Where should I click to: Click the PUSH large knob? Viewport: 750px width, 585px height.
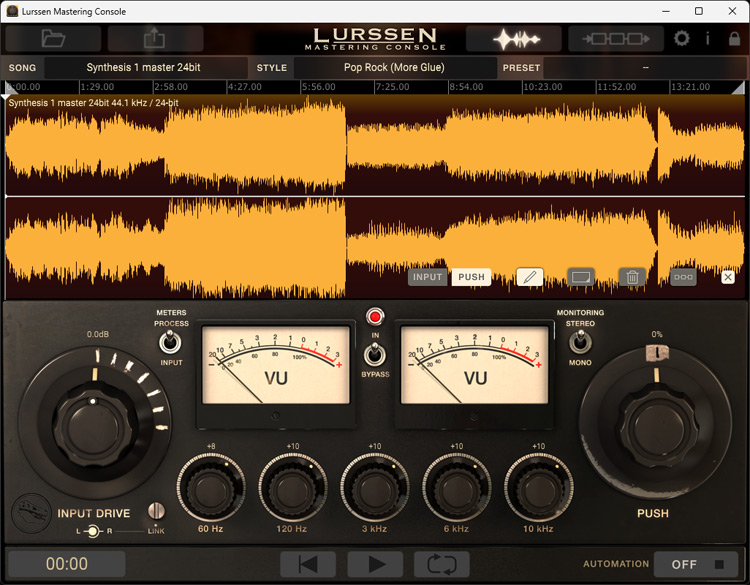coord(656,425)
